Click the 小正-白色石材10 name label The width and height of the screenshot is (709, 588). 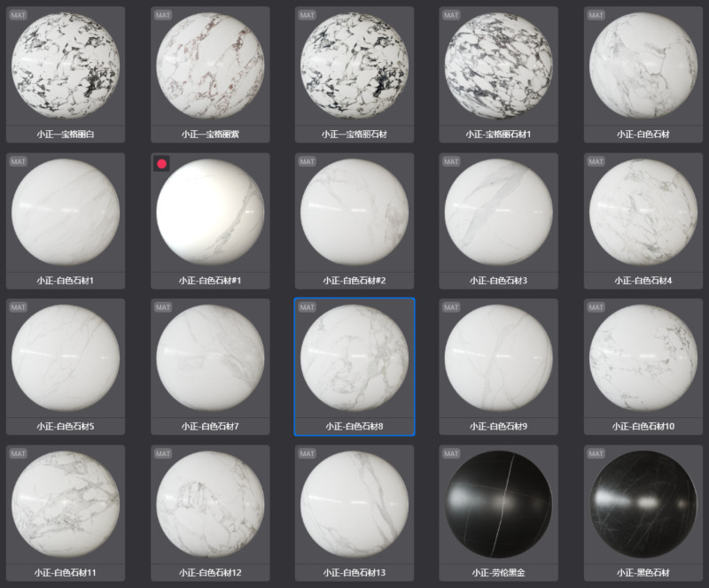[643, 426]
